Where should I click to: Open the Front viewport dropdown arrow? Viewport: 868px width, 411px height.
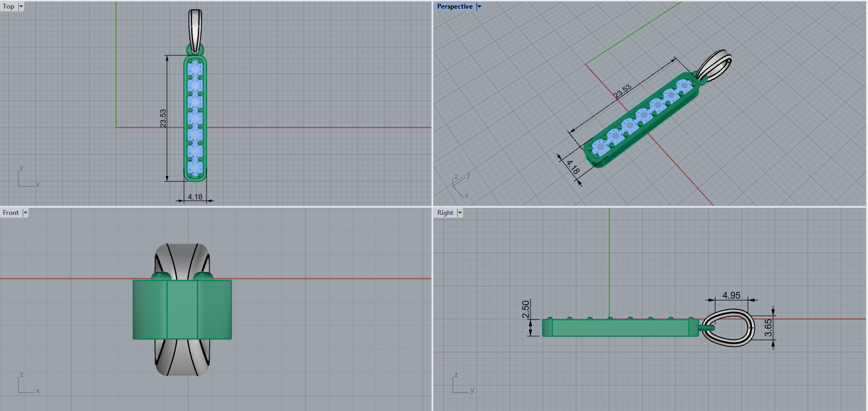[x=25, y=213]
